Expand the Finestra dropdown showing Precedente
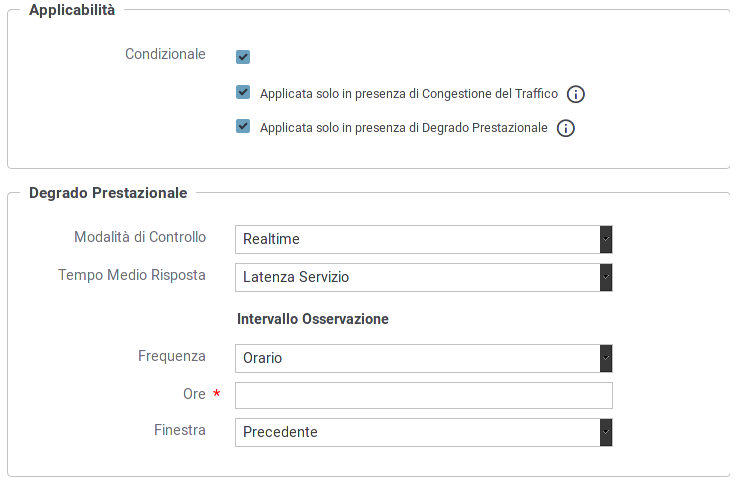 [x=424, y=432]
